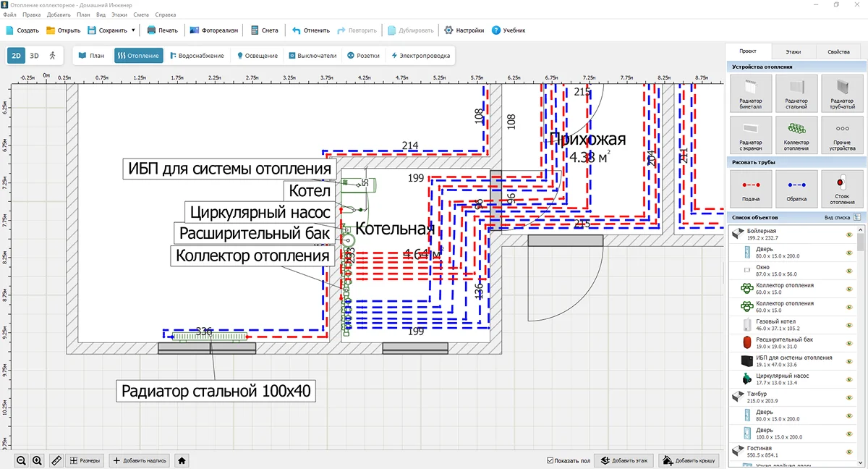Switch to walk-through person view
Screen dimensions: 868x469
click(x=52, y=56)
